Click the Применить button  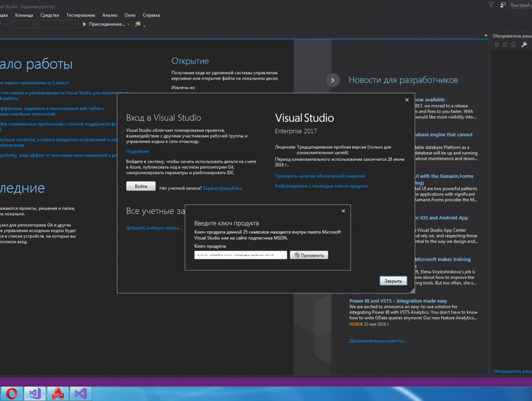tap(309, 255)
